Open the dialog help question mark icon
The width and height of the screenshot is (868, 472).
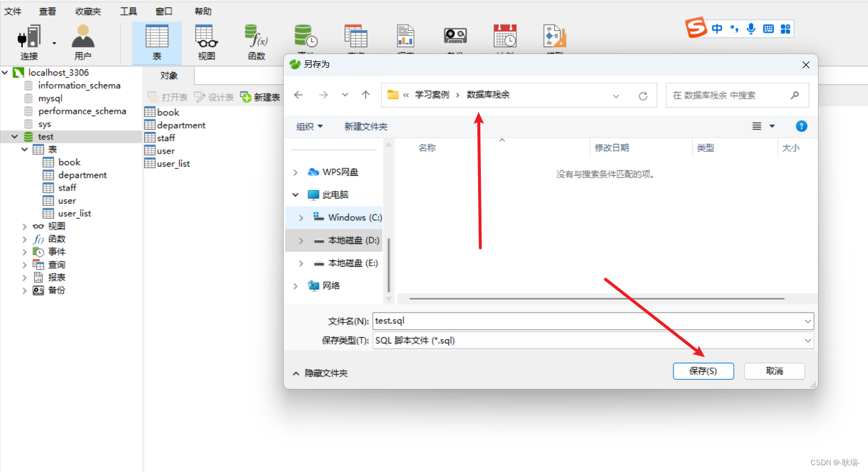[x=801, y=126]
